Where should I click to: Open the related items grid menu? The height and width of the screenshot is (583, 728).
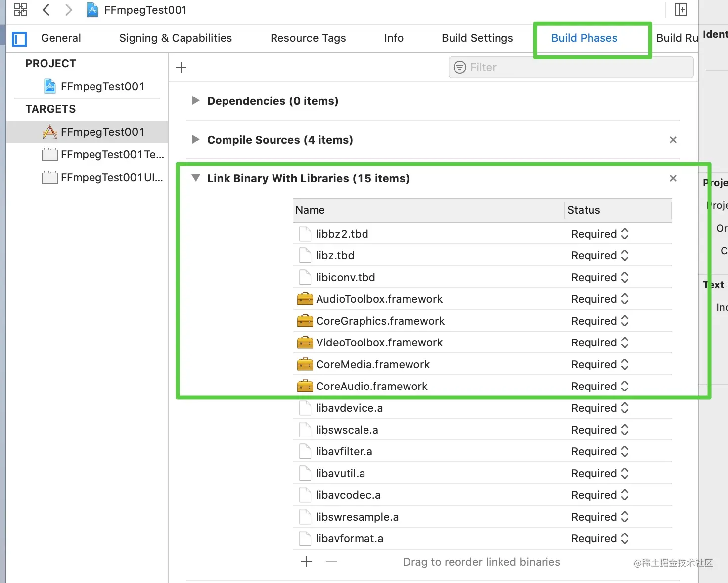coord(20,10)
